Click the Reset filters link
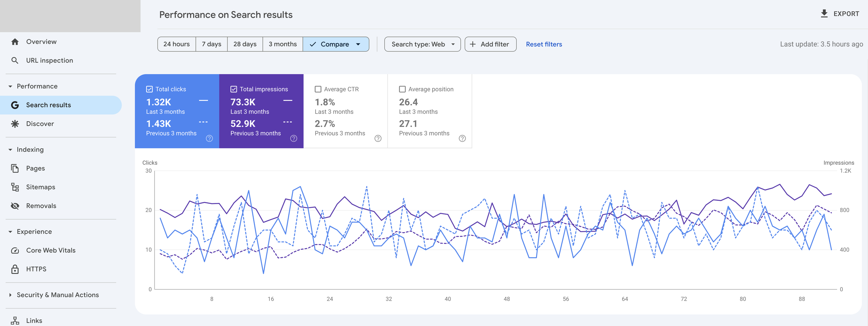868x326 pixels. click(x=544, y=44)
